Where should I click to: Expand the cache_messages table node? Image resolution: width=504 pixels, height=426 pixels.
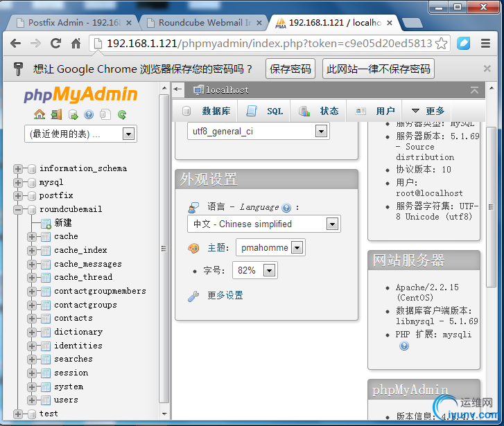[x=31, y=265]
